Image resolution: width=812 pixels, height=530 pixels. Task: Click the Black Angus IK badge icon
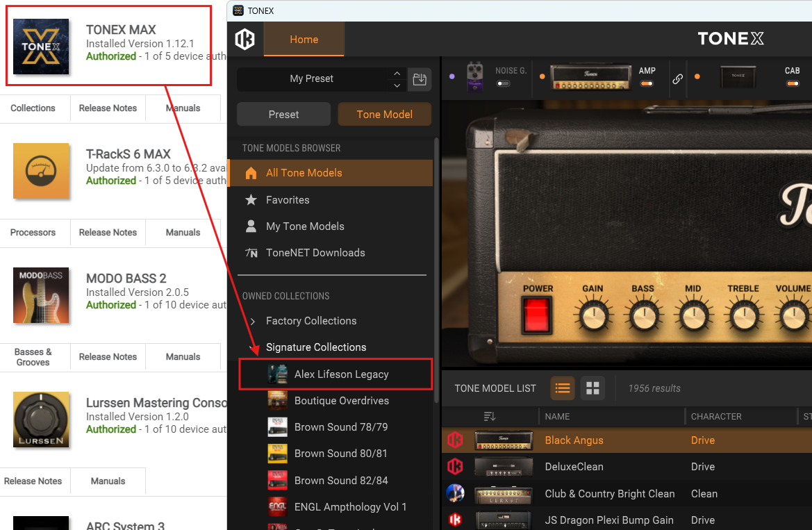[455, 440]
